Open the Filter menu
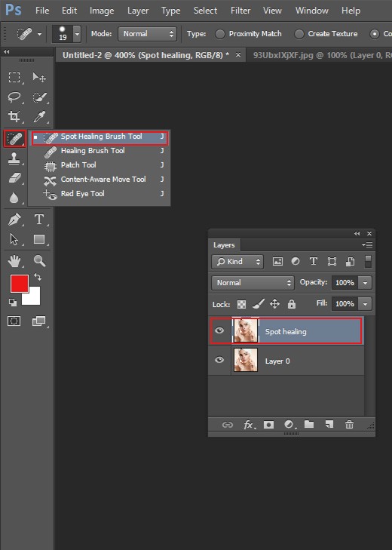Screen dimensions: 392x550 point(240,11)
